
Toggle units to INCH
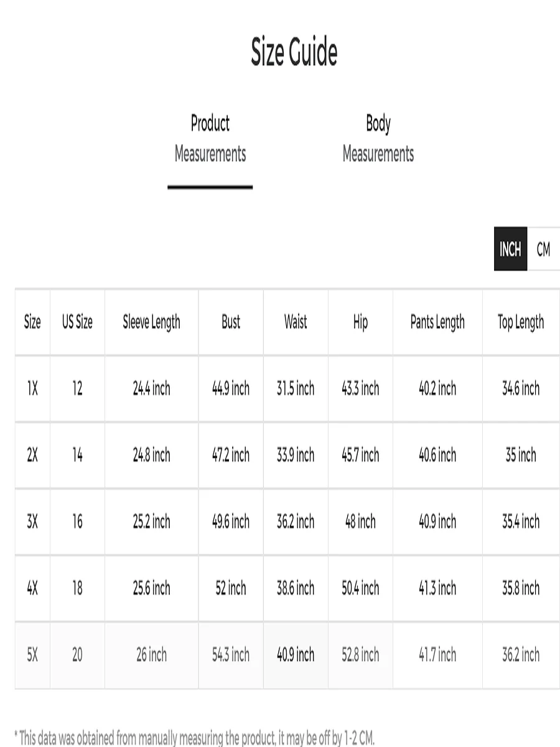(510, 249)
